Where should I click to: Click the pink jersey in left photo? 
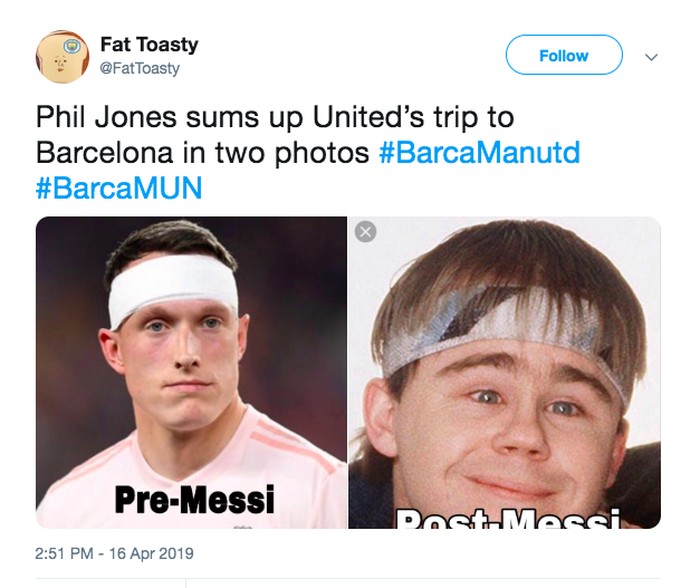[x=192, y=473]
